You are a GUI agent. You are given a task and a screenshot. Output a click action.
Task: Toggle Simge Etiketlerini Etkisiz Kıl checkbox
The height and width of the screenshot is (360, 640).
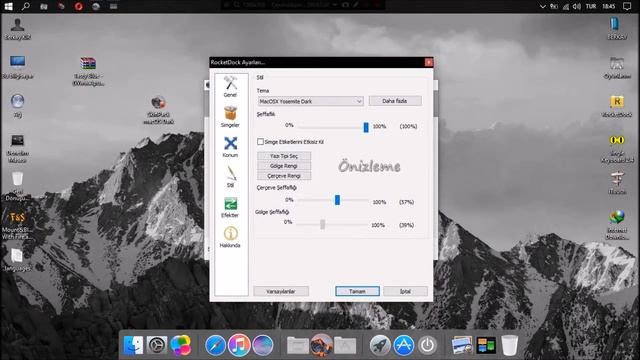point(260,142)
